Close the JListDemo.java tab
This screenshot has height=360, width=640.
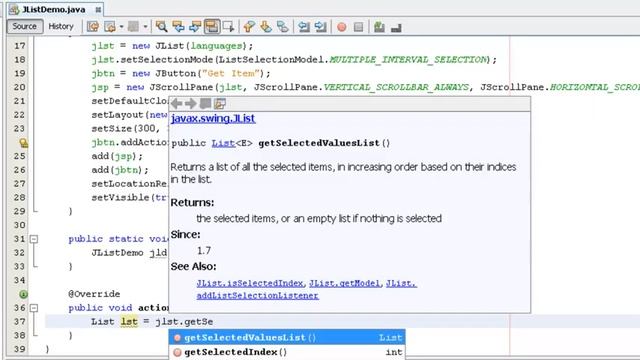pos(98,9)
